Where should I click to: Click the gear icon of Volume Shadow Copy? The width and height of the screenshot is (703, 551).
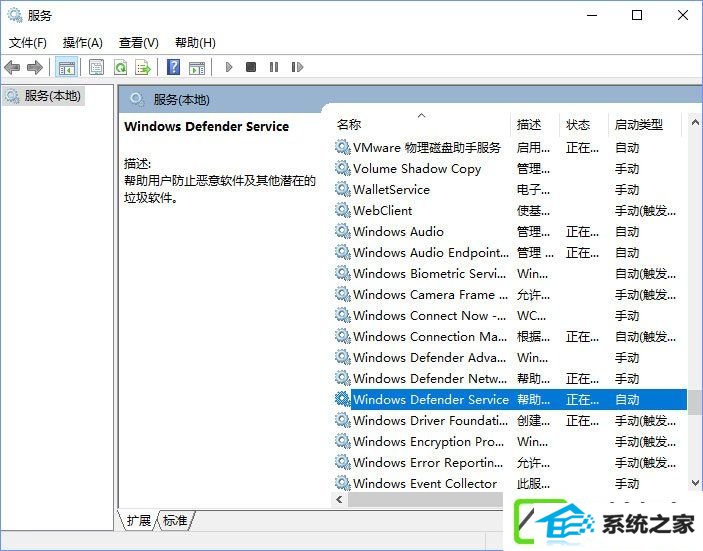(x=343, y=169)
